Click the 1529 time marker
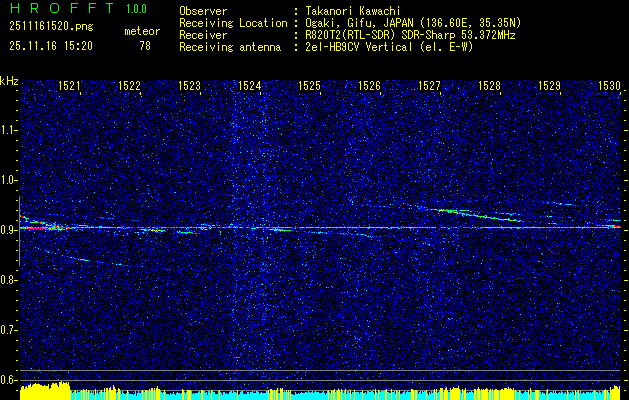The height and width of the screenshot is (400, 629). [x=549, y=85]
